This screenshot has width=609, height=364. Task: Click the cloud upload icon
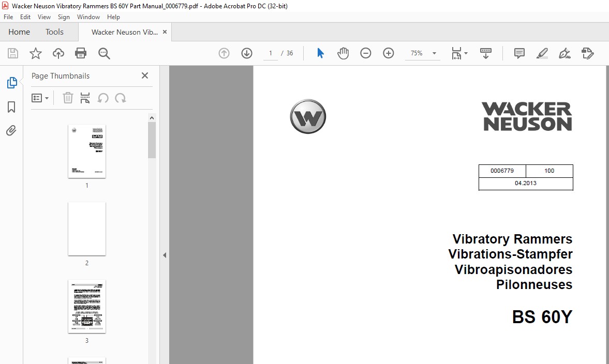point(58,53)
